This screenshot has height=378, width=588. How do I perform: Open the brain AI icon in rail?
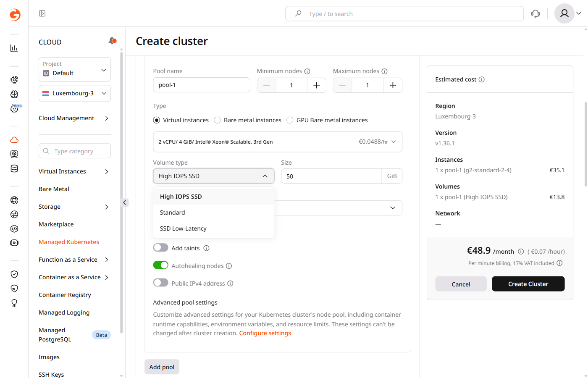14,94
